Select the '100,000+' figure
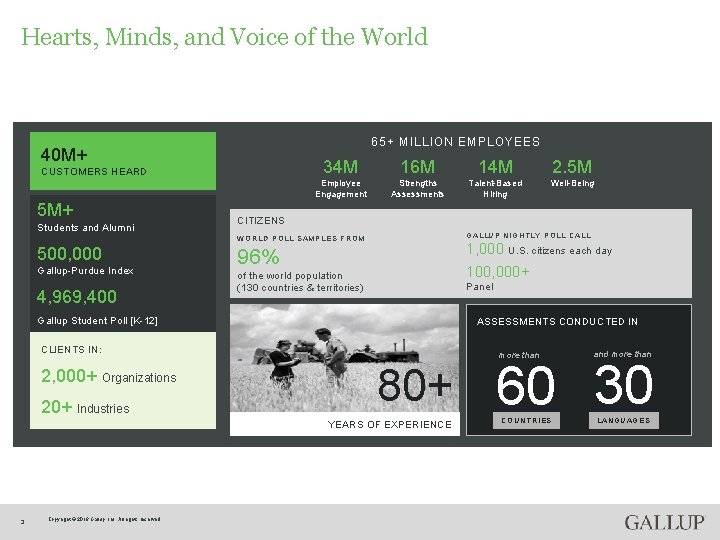Image resolution: width=720 pixels, height=540 pixels. pyautogui.click(x=498, y=272)
